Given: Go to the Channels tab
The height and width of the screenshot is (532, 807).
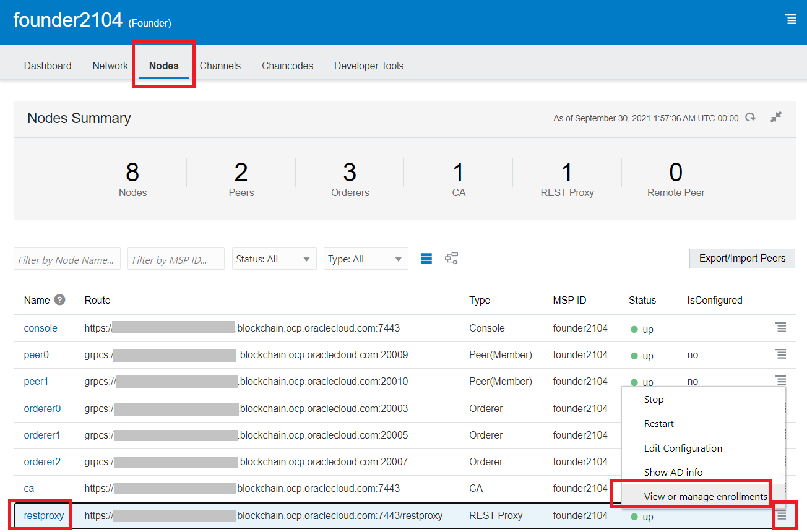Looking at the screenshot, I should pyautogui.click(x=220, y=66).
